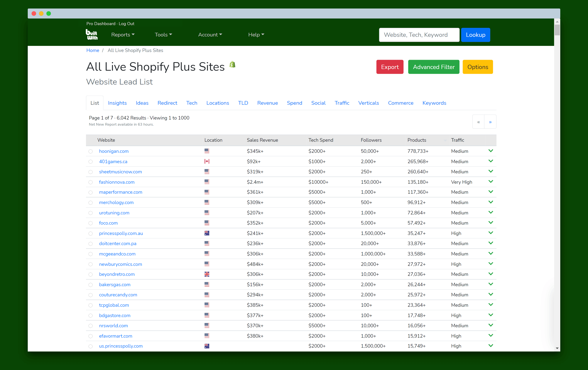The image size is (588, 370).
Task: Click the US flag in the hoonigan.com row
Action: click(x=207, y=151)
